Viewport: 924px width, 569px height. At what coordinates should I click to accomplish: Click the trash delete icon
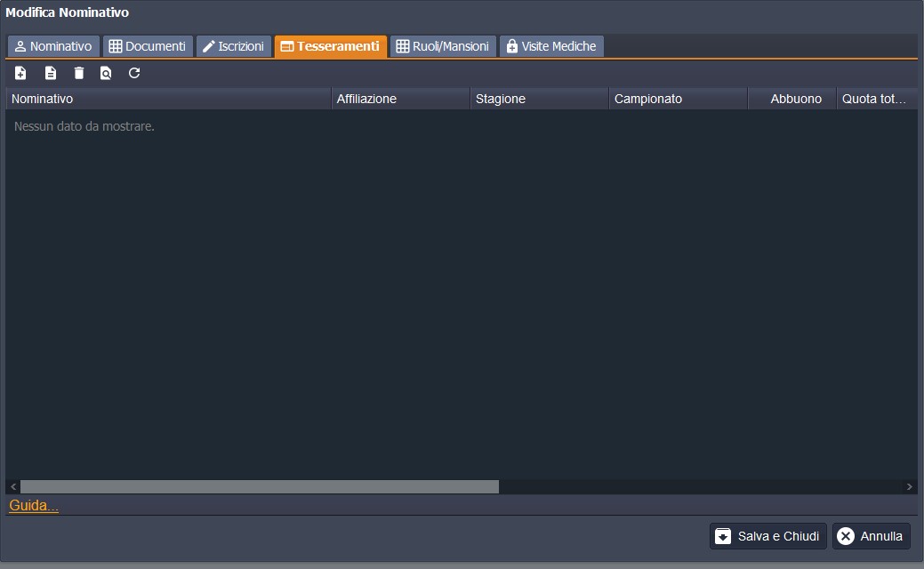coord(79,73)
